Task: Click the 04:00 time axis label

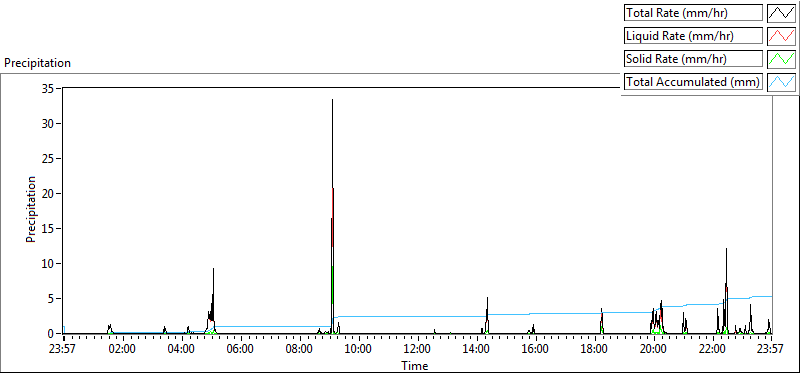Action: click(182, 350)
